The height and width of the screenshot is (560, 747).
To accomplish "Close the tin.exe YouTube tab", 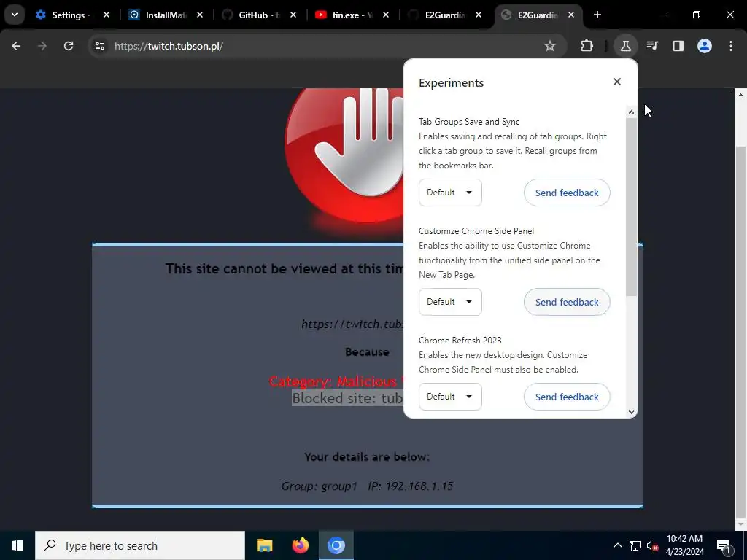I will [386, 15].
